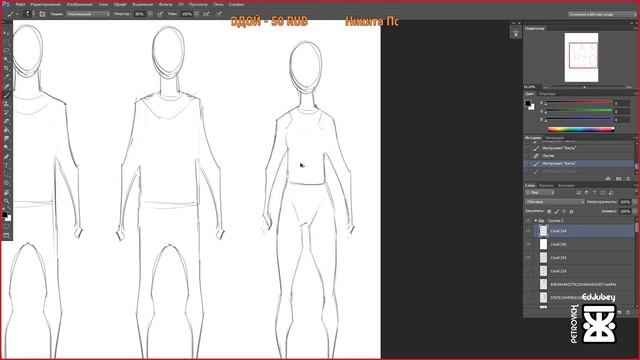Viewport: 640px width, 360px height.
Task: Select the Horizontal Type tool
Action: coord(7,166)
